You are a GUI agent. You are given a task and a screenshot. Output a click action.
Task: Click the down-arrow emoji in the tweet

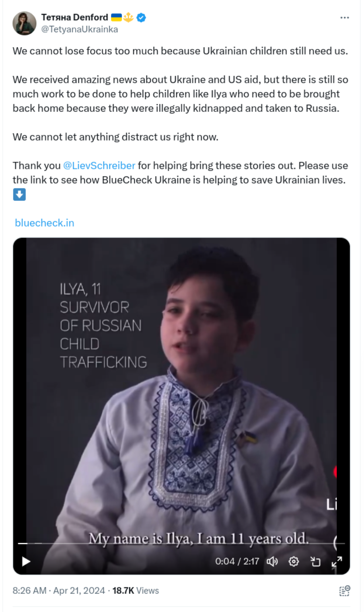[19, 195]
